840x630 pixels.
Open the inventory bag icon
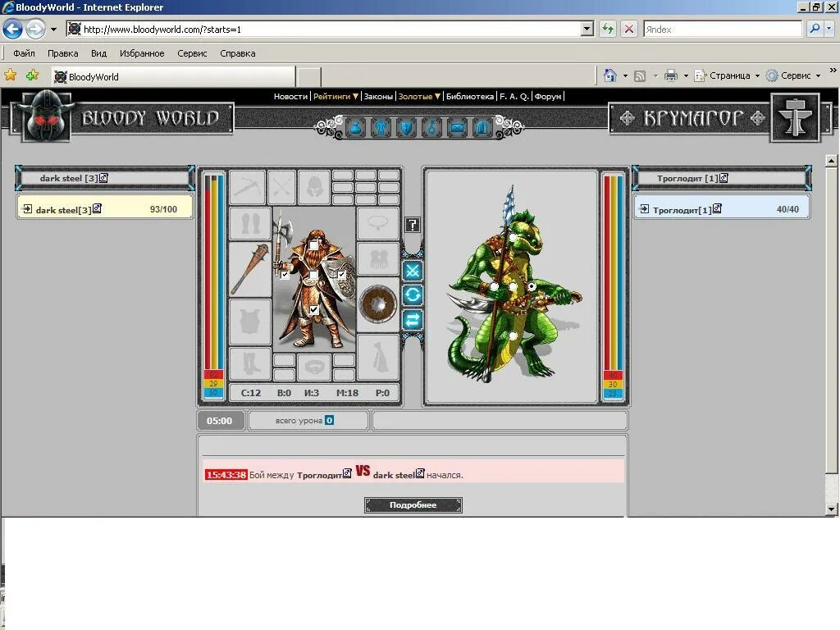356,128
